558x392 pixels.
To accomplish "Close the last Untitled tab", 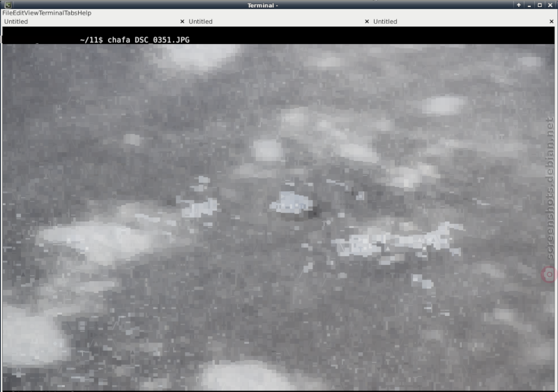I will (552, 22).
